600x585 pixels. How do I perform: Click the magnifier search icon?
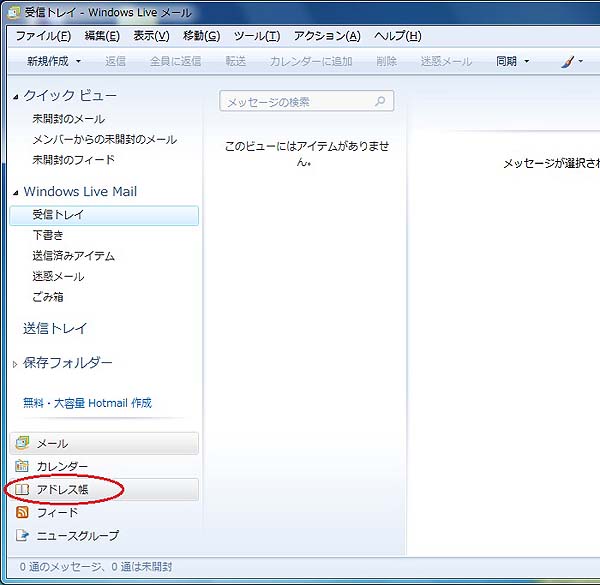[380, 102]
